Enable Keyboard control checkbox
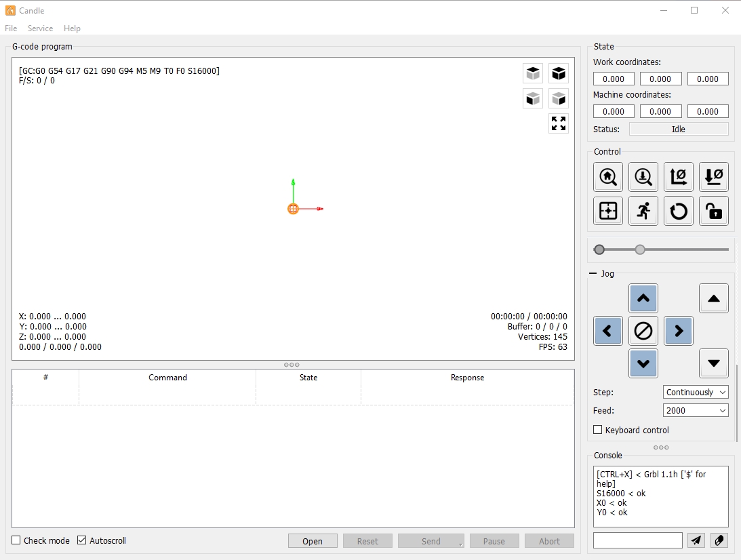 coord(598,430)
